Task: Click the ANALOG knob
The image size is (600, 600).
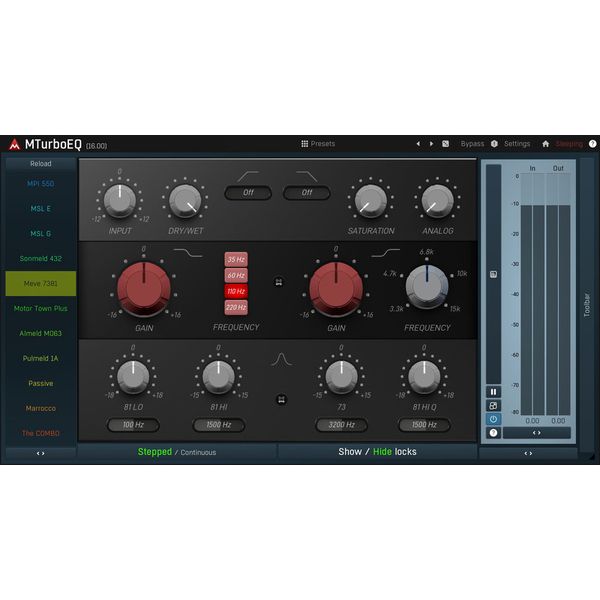Action: pos(437,201)
